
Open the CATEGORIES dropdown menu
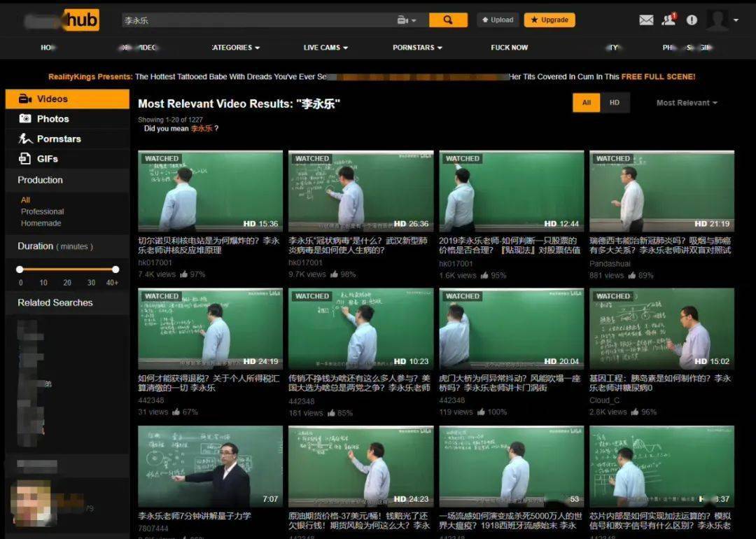pyautogui.click(x=235, y=48)
